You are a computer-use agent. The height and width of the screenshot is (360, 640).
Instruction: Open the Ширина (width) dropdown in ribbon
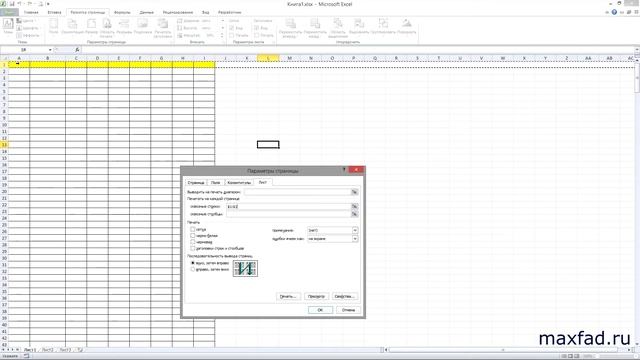tap(222, 21)
